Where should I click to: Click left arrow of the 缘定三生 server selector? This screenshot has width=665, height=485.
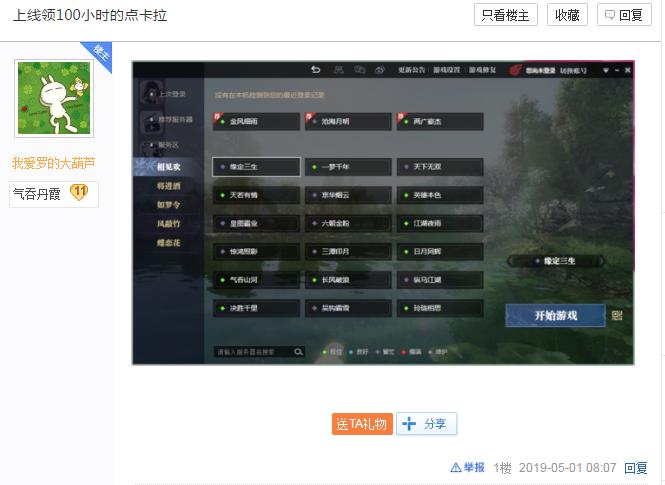click(512, 261)
